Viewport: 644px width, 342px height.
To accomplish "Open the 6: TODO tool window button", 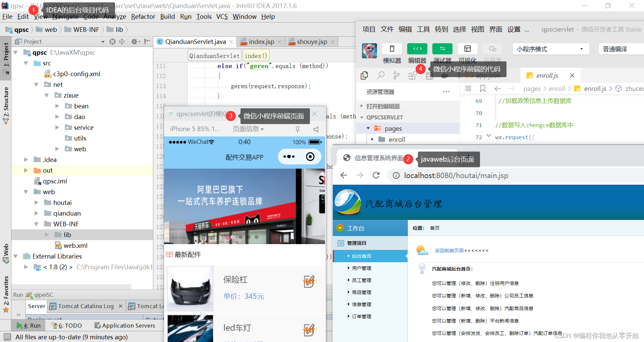I will (66, 326).
